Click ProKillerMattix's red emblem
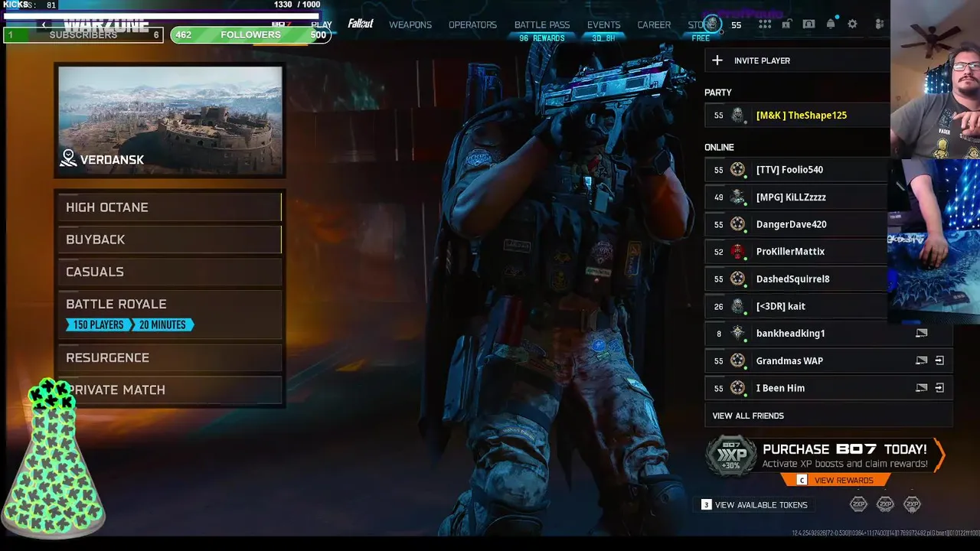This screenshot has height=551, width=980. pyautogui.click(x=737, y=252)
